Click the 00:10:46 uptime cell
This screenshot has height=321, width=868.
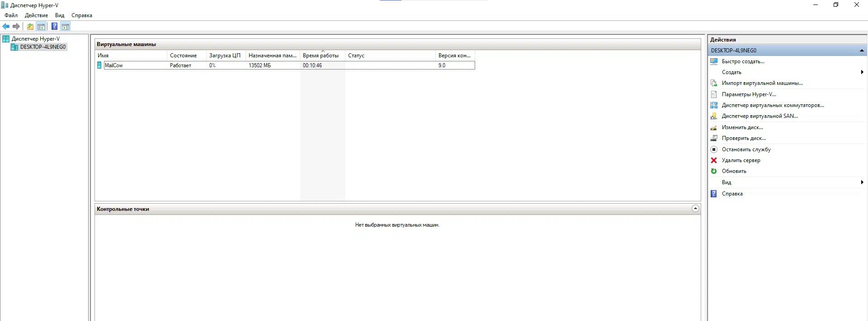[312, 65]
